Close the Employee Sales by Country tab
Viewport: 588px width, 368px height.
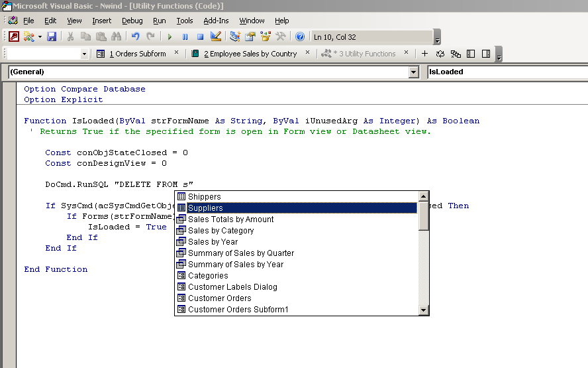(x=307, y=52)
